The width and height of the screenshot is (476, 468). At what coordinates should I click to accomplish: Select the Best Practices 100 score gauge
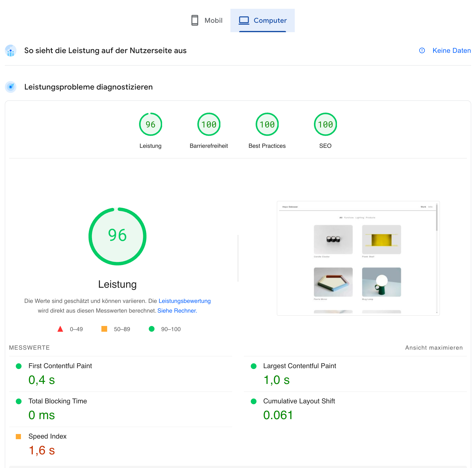coord(267,124)
